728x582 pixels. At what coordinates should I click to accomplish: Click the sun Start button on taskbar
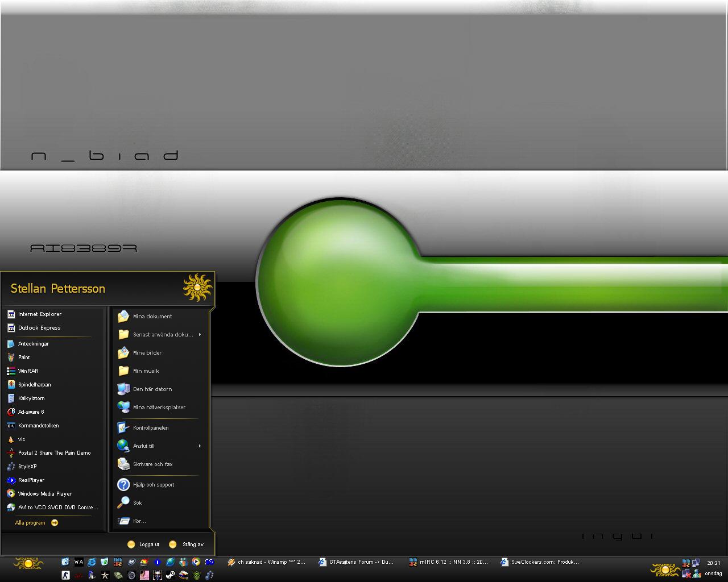tap(28, 563)
